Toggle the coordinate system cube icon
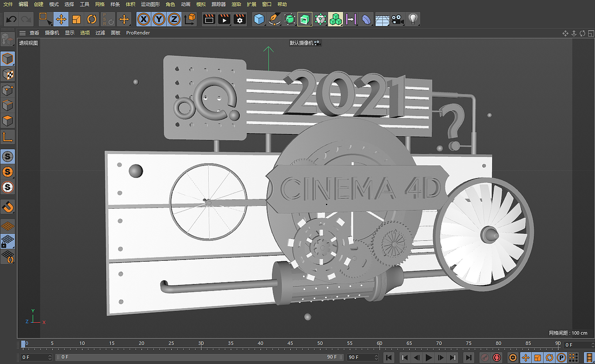 [x=190, y=19]
